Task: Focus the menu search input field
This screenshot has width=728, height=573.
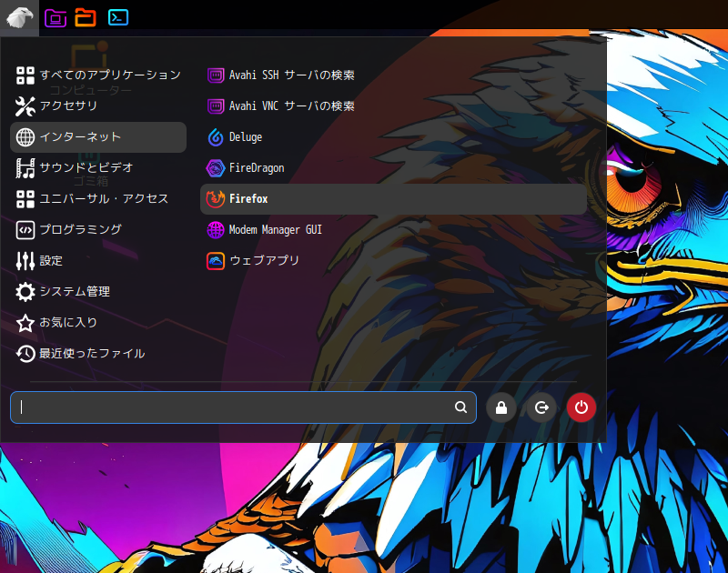Action: point(243,407)
